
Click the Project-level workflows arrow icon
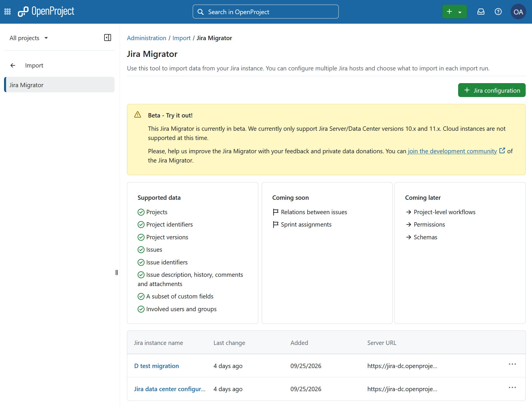point(409,212)
